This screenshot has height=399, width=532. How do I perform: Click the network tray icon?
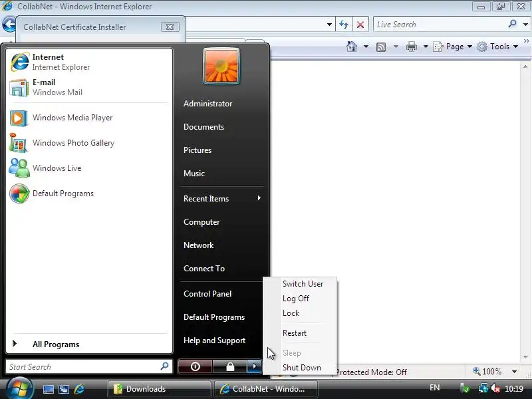tap(483, 388)
